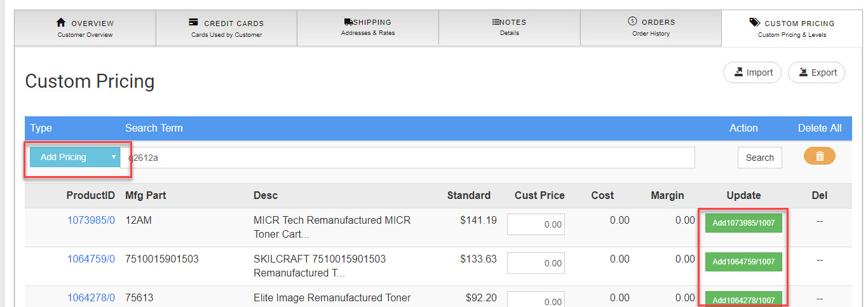Viewport: 868px width, 307px height.
Task: Click the orange trash Delete All icon
Action: coord(819,156)
